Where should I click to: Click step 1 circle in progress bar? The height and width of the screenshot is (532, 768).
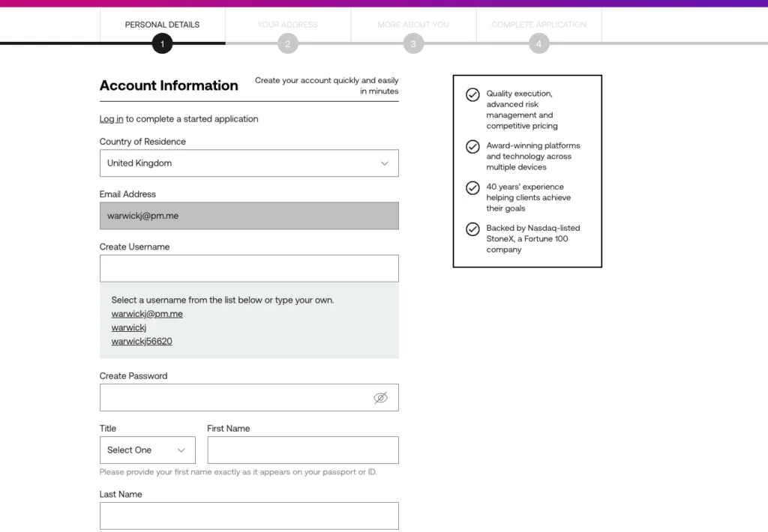pos(162,44)
